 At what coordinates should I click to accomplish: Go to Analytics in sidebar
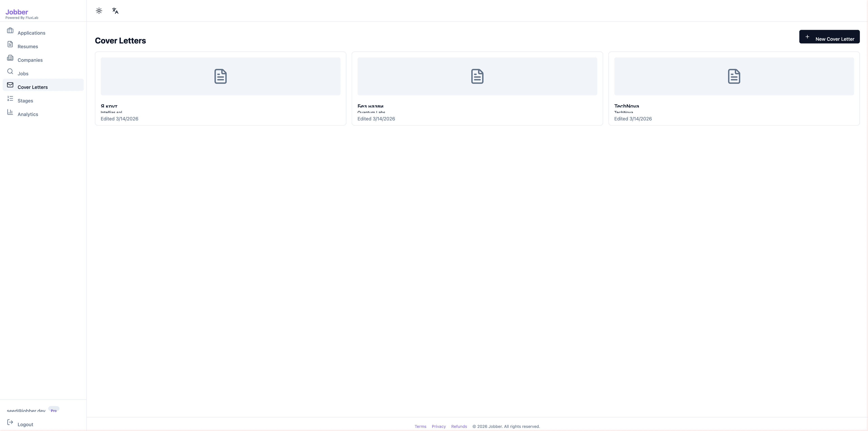click(x=28, y=114)
